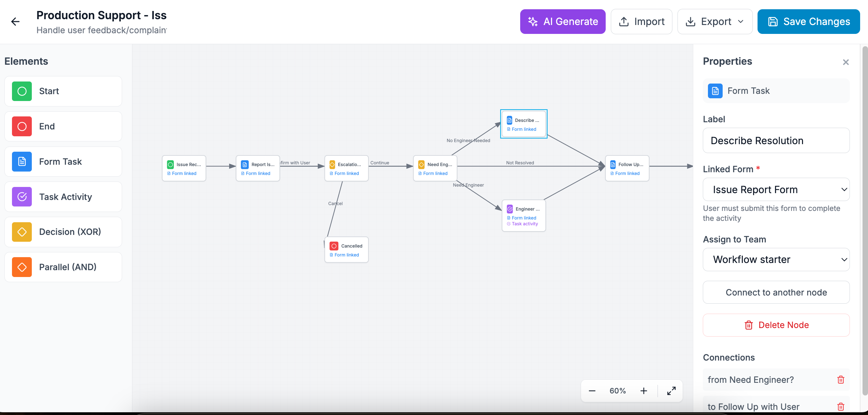
Task: Click the AI Generate button
Action: pos(563,22)
